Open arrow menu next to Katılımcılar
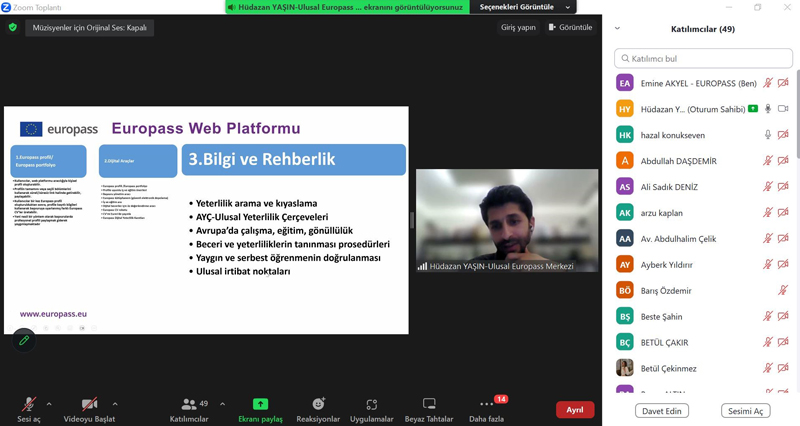The width and height of the screenshot is (800, 426). [x=222, y=404]
